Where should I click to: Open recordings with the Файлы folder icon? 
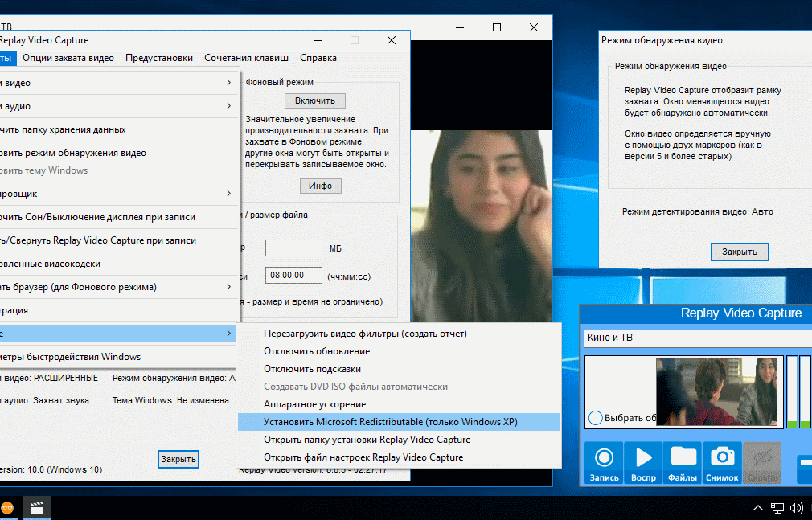683,462
